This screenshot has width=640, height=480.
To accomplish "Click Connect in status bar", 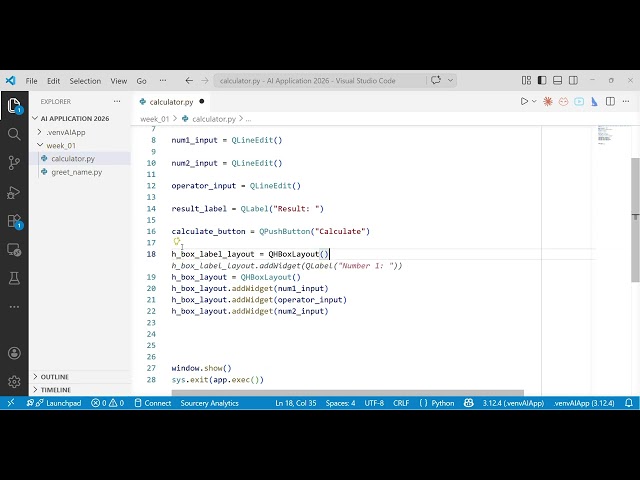I will 153,403.
